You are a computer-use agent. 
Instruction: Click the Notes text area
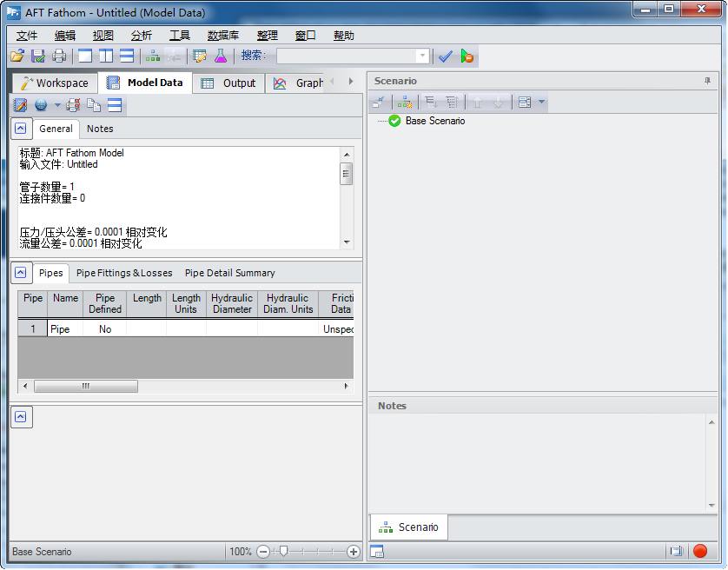tap(538, 463)
